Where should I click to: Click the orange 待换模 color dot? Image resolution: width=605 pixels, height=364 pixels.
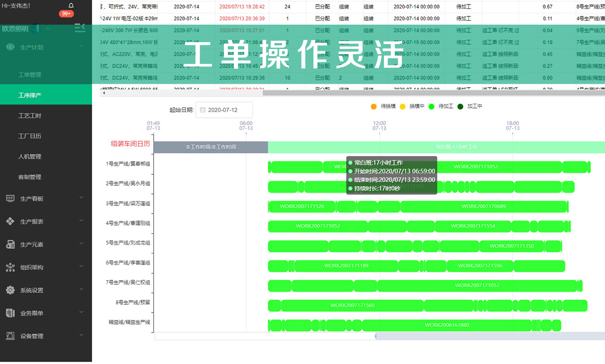pos(374,106)
